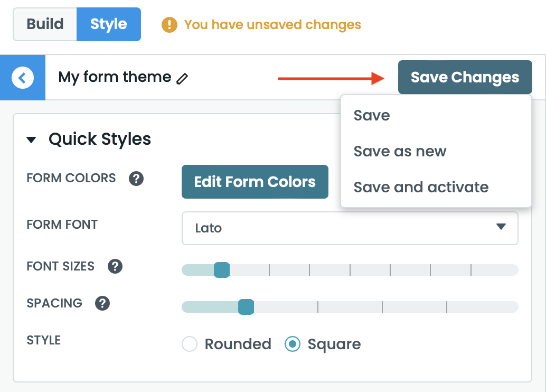
Task: Click the My form theme title text
Action: coord(115,77)
